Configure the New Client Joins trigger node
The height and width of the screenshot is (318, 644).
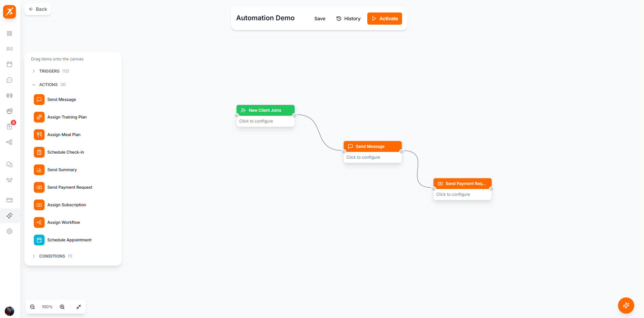[x=265, y=121]
